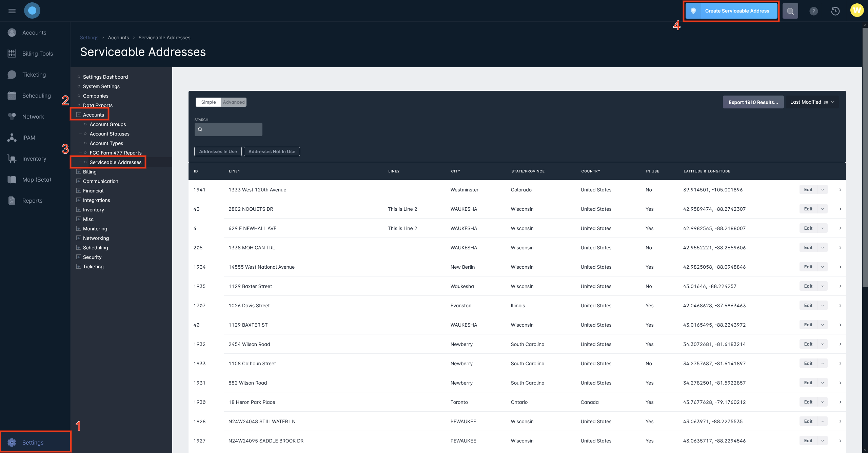Select the Simple search tab
This screenshot has width=868, height=453.
[208, 102]
